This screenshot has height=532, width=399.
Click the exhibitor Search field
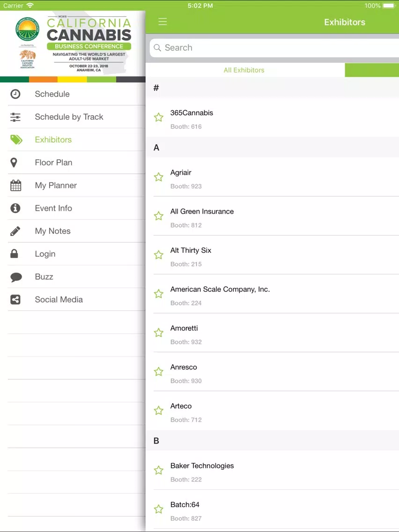(x=274, y=48)
